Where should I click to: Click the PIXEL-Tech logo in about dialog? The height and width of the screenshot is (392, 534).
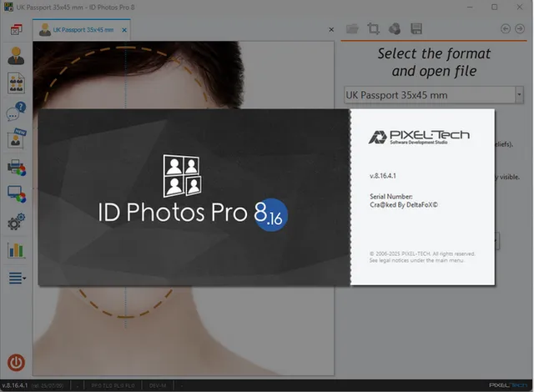[x=419, y=137]
